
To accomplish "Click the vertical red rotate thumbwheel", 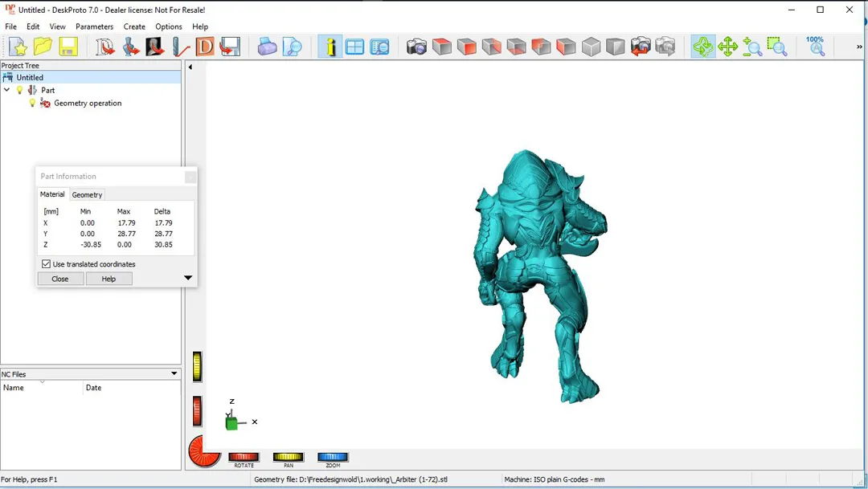I will click(x=197, y=411).
